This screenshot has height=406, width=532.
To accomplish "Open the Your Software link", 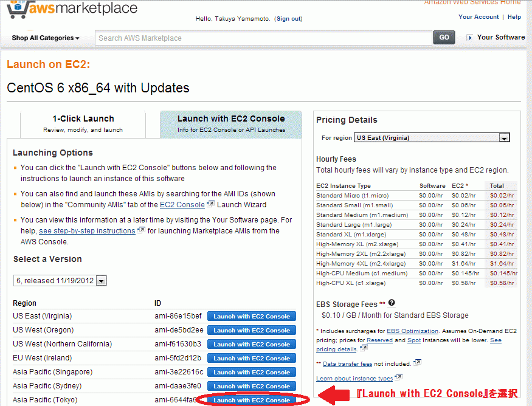I will coord(501,37).
